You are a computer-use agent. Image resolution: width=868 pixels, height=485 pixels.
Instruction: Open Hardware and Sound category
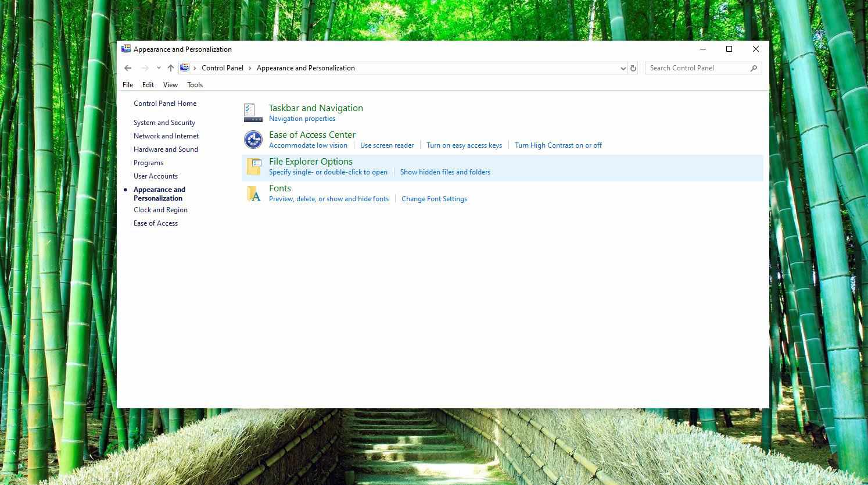166,149
